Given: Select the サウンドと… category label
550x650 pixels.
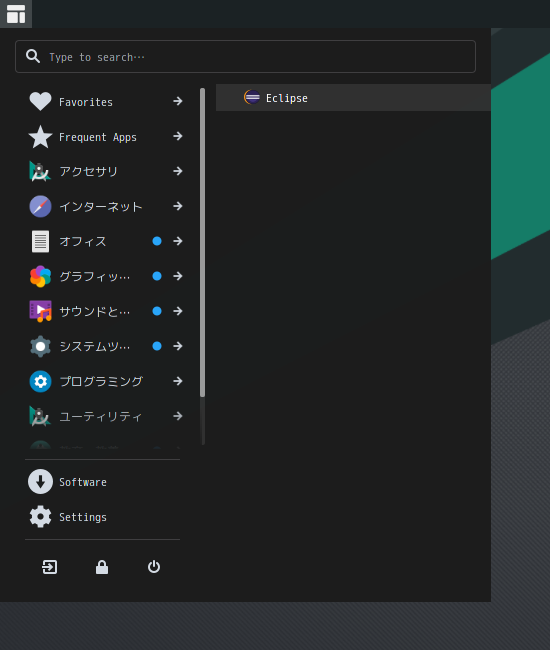Looking at the screenshot, I should coord(95,311).
